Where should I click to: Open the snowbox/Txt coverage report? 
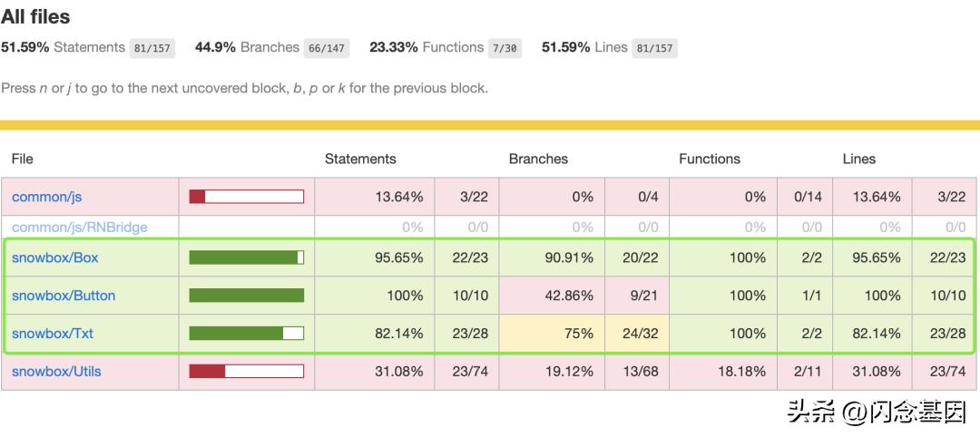[x=53, y=334]
